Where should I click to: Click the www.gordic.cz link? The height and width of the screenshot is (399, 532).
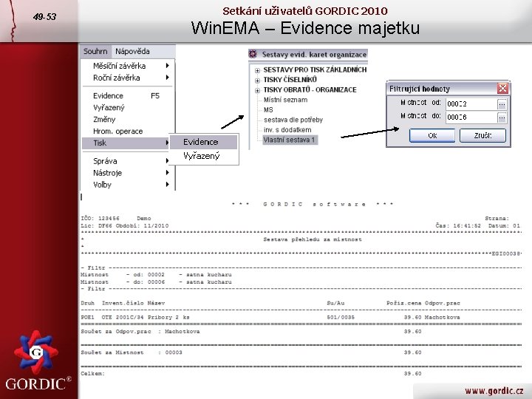(494, 391)
